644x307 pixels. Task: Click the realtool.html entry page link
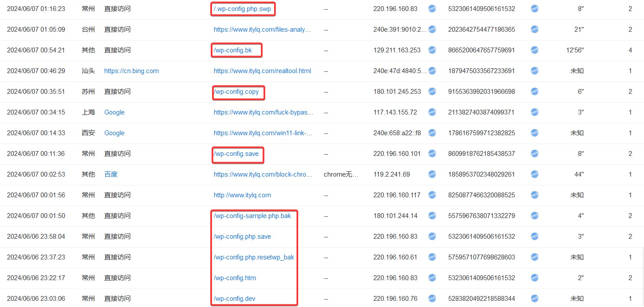tap(262, 71)
